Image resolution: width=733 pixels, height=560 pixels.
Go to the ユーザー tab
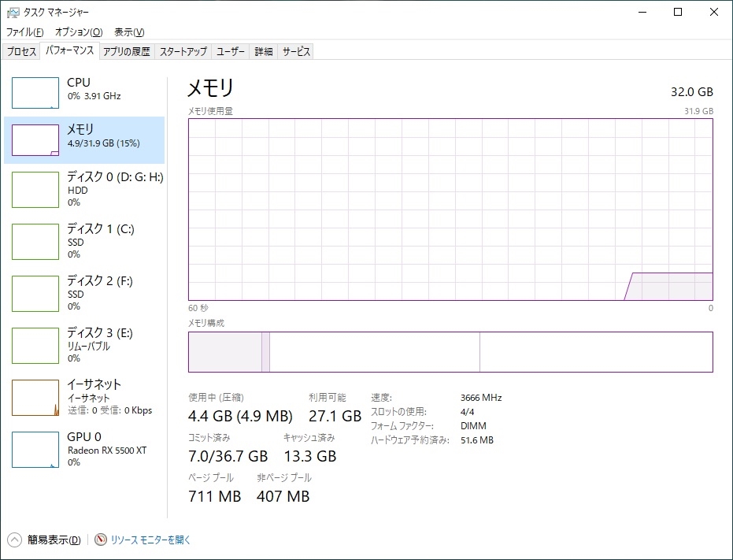(230, 51)
